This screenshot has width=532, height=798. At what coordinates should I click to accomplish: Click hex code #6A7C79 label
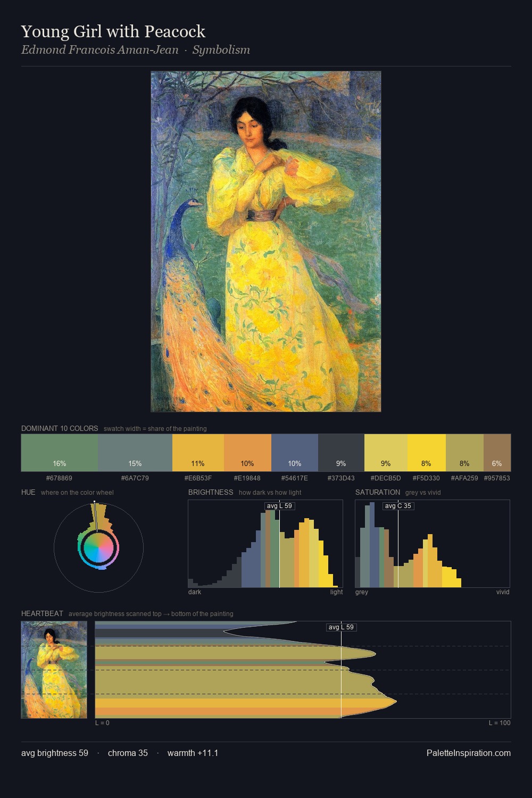(135, 478)
